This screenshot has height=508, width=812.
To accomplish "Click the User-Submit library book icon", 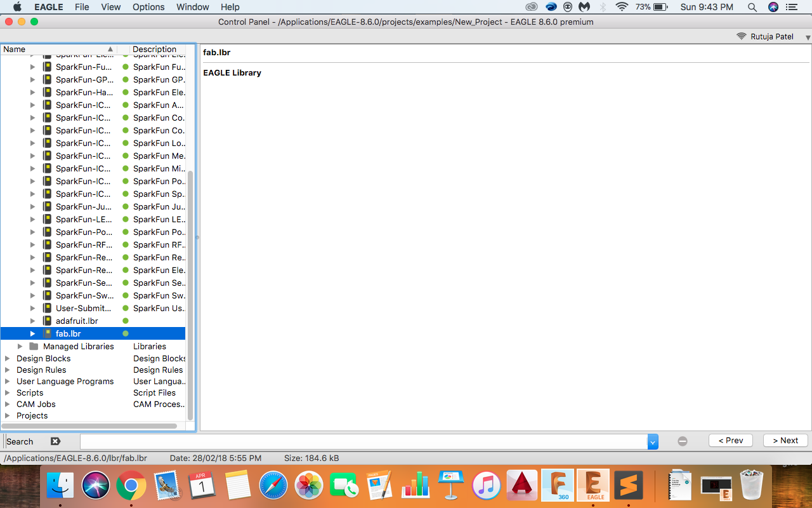I will pos(47,308).
